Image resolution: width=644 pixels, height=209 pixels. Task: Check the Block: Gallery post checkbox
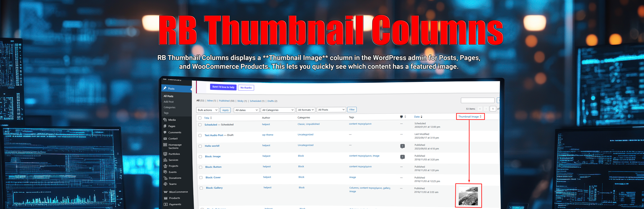coord(201,189)
